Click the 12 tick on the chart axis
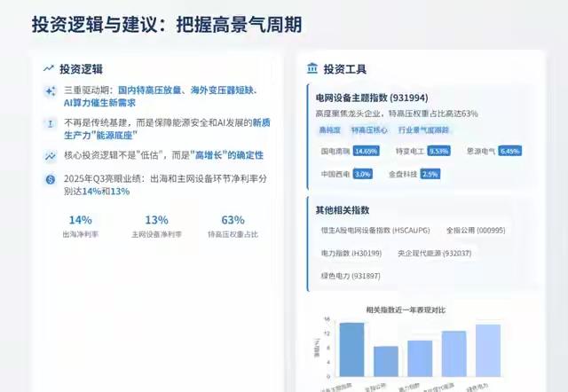The height and width of the screenshot is (392, 568). 327,333
